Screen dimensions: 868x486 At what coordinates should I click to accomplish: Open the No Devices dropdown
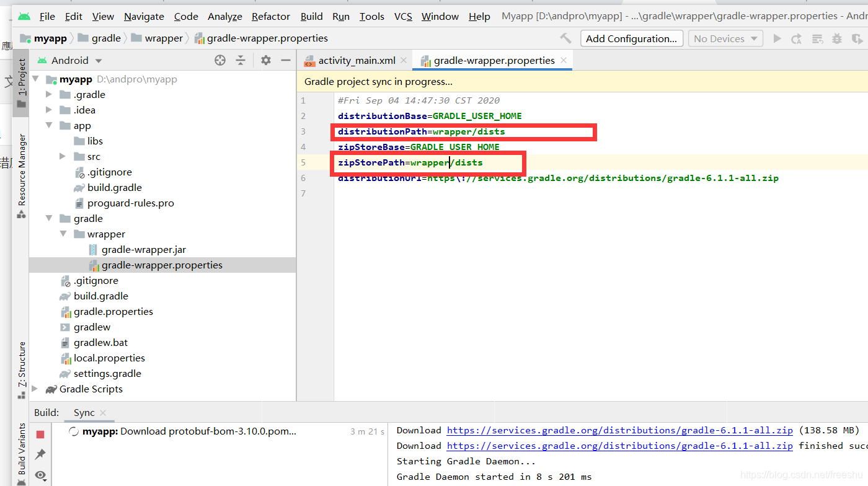[x=725, y=38]
